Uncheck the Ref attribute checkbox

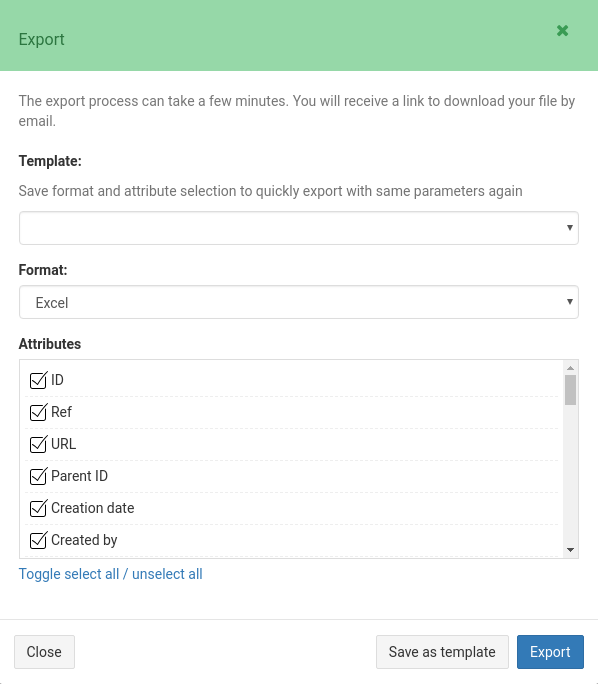click(38, 412)
